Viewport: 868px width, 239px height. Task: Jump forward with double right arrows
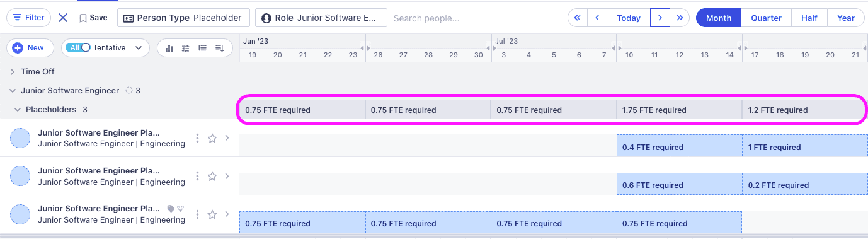[680, 18]
